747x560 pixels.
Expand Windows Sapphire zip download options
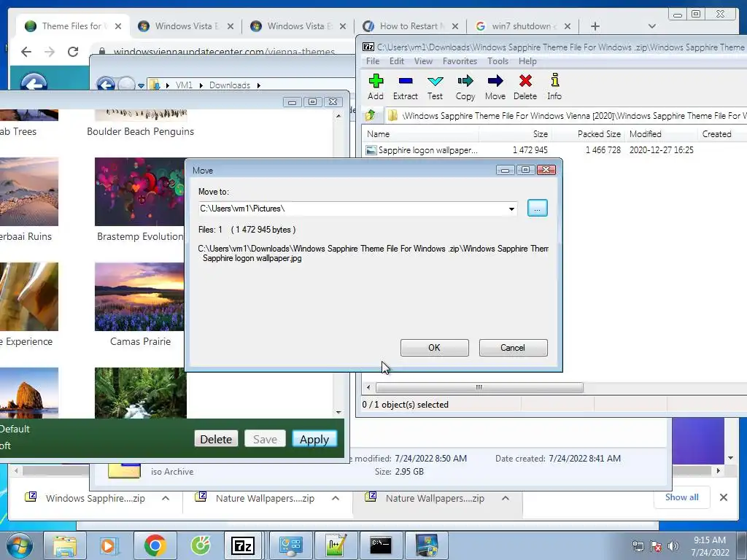click(x=166, y=498)
